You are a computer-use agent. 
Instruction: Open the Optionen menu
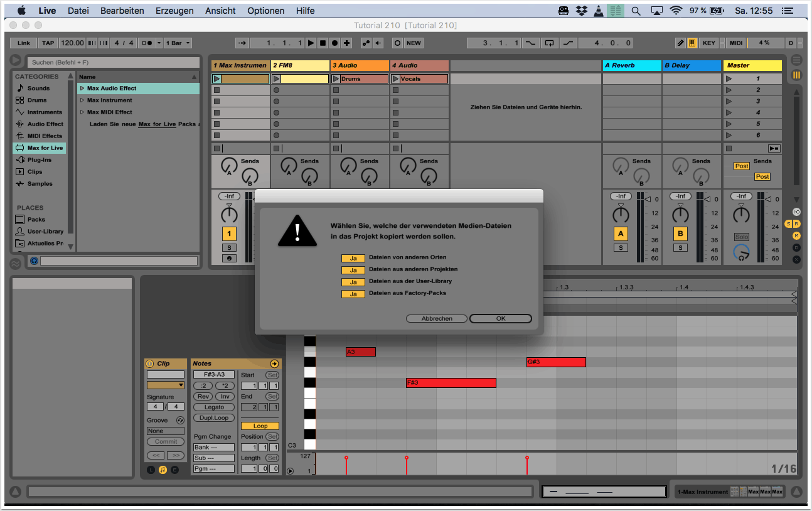(265, 11)
